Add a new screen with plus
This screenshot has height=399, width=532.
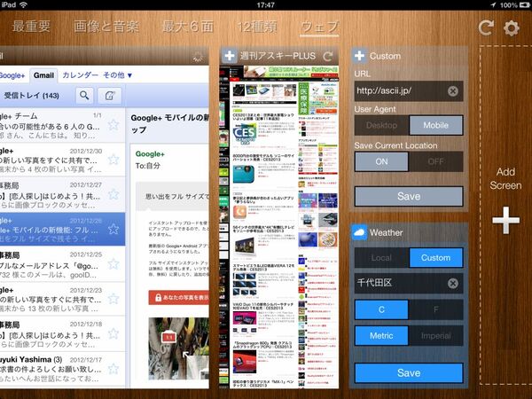pyautogui.click(x=506, y=220)
